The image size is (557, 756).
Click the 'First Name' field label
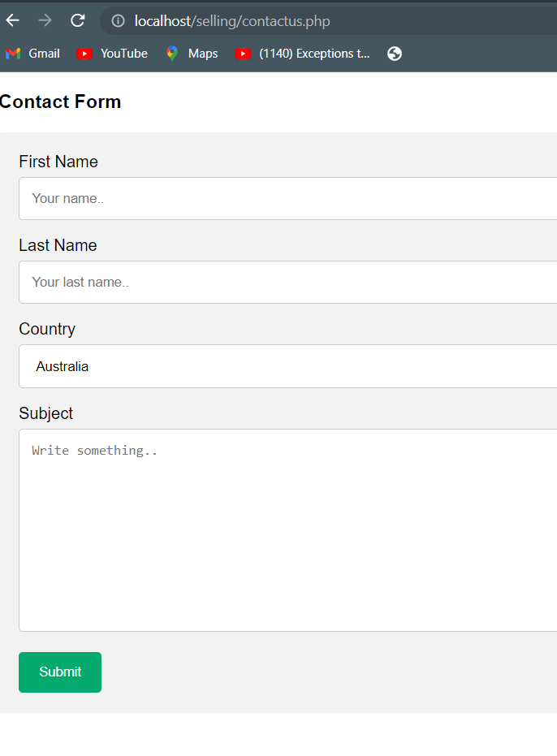(58, 162)
